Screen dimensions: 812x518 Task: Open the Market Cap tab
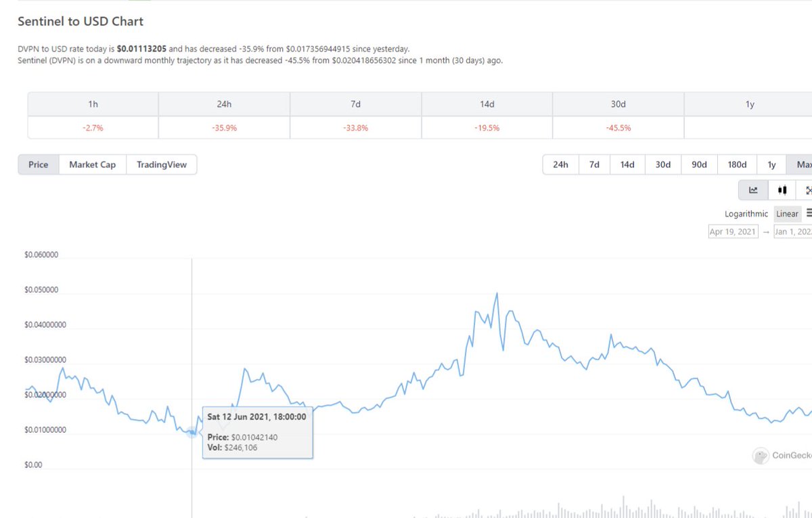coord(93,165)
